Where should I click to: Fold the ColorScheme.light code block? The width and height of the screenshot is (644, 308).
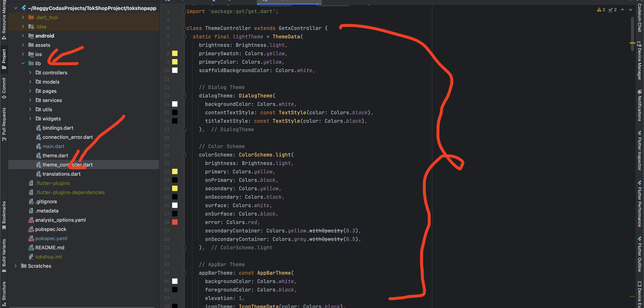coord(184,155)
